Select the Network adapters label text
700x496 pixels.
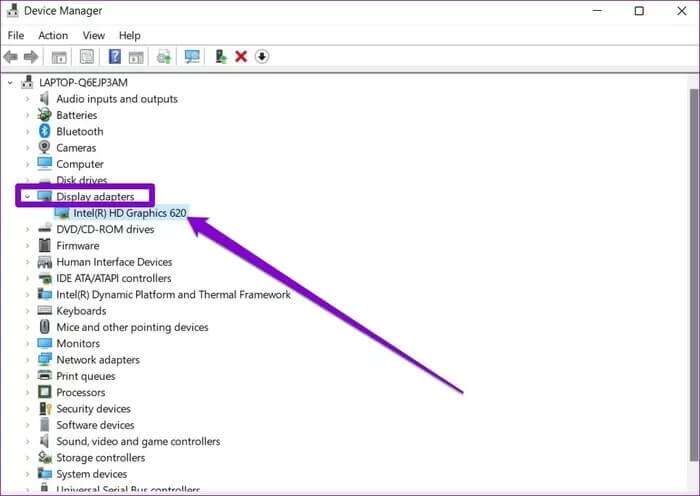click(x=98, y=360)
